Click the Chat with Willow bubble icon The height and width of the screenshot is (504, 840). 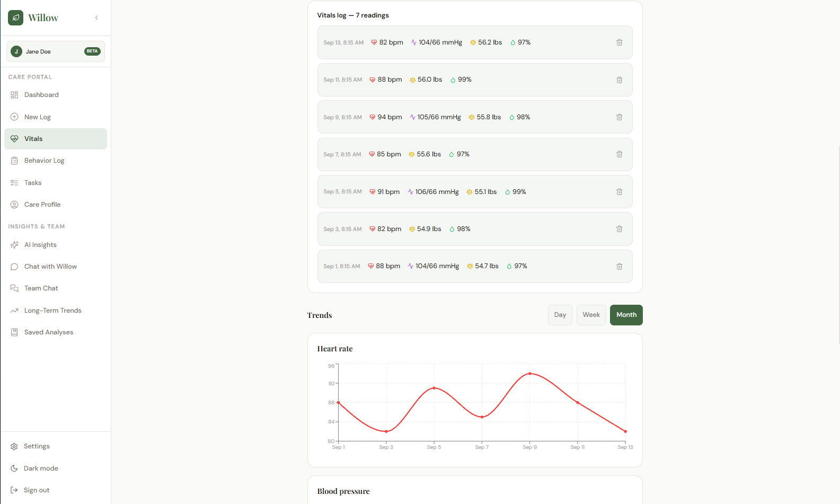pyautogui.click(x=14, y=267)
